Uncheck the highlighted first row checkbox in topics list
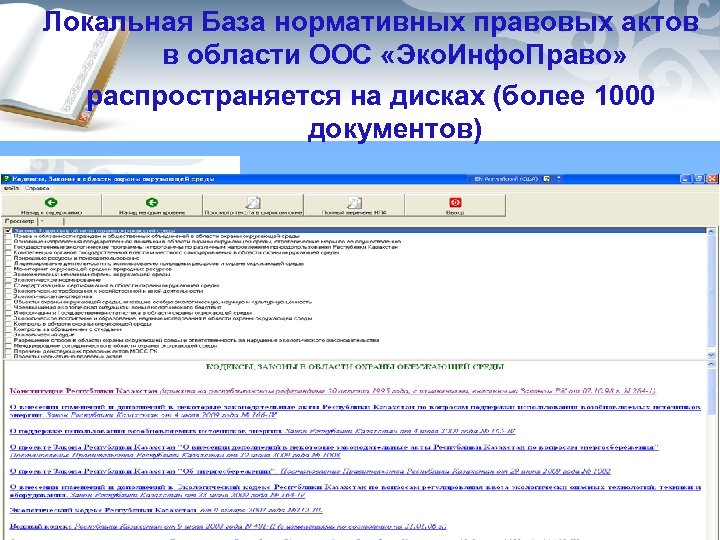Viewport: 720px width, 540px height. pos(8,231)
